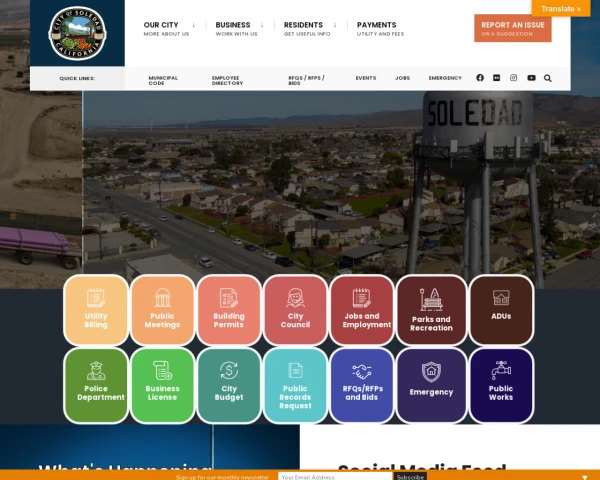Open the ADUs tile

501,310
